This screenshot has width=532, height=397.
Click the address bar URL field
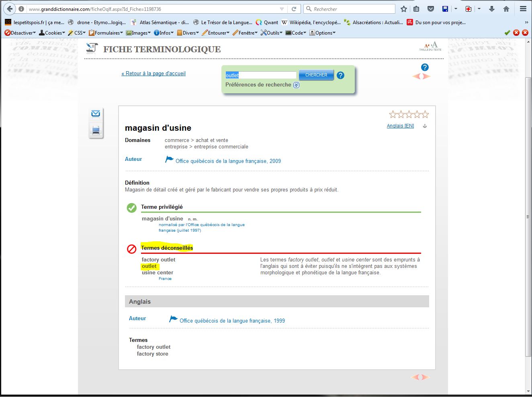(153, 9)
